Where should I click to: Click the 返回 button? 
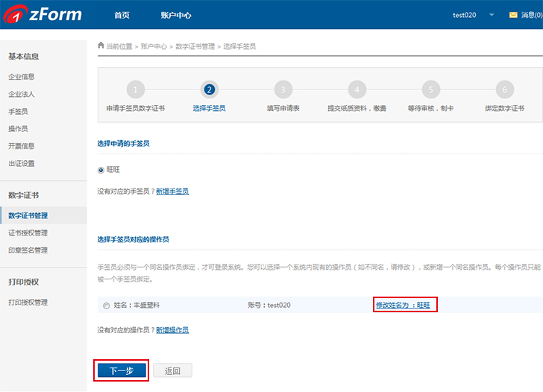tap(172, 370)
